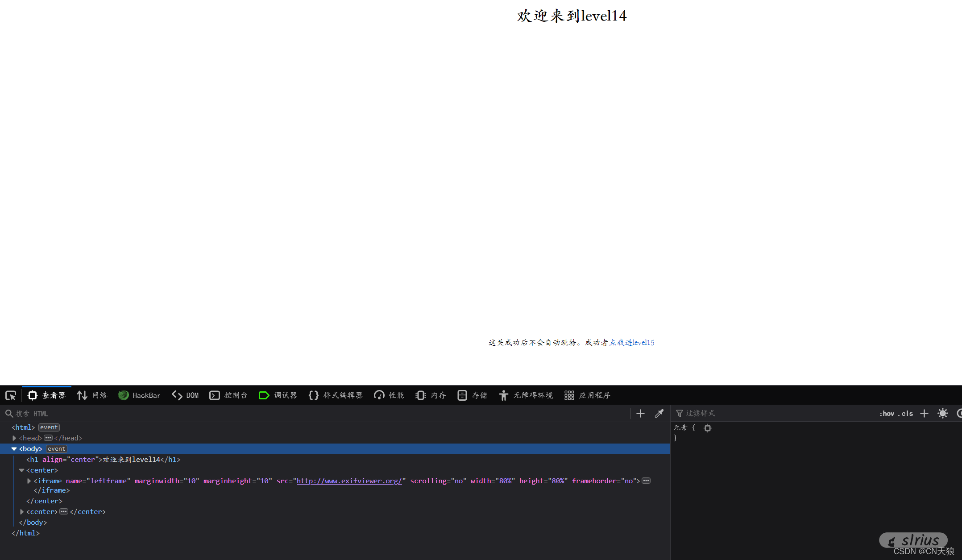Toggle the :hov pseudo-class panel
This screenshot has height=560, width=962.
(x=886, y=413)
